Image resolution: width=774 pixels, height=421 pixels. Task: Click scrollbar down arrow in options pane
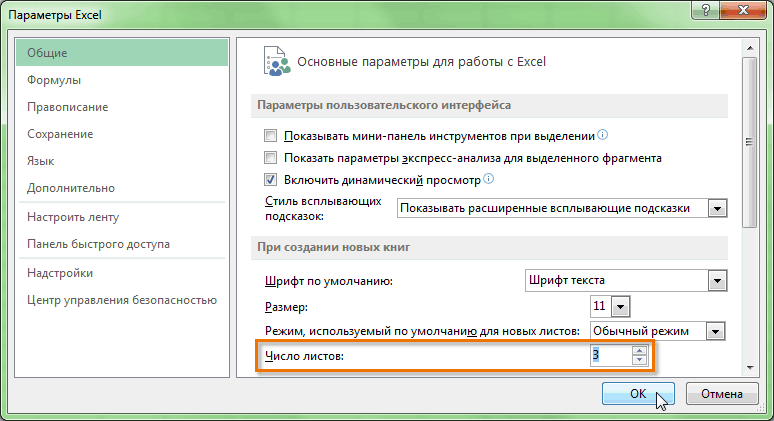[x=750, y=368]
